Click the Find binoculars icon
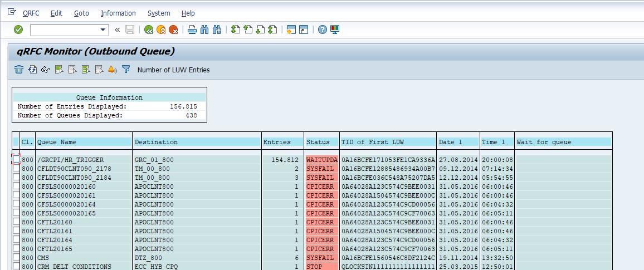 [204, 30]
